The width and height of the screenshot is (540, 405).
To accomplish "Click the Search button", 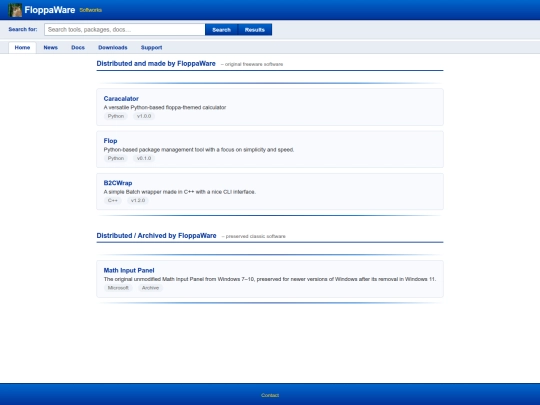I will tap(221, 30).
